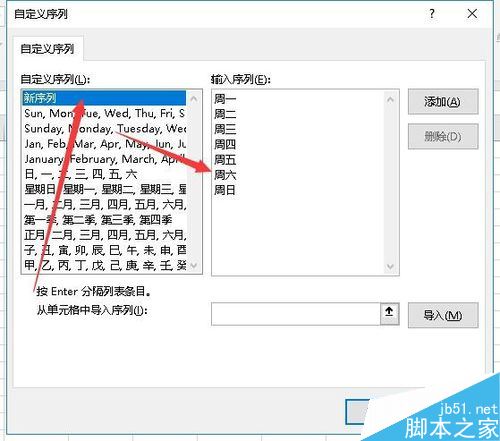Select the Sunday, Monday, Tuesday list entry
This screenshot has height=441, width=500.
coord(104,129)
